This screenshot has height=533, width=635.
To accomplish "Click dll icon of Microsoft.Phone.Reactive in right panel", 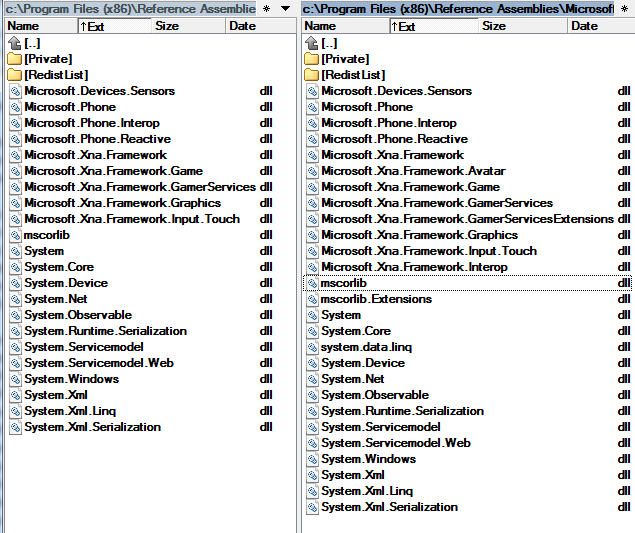I will 312,139.
